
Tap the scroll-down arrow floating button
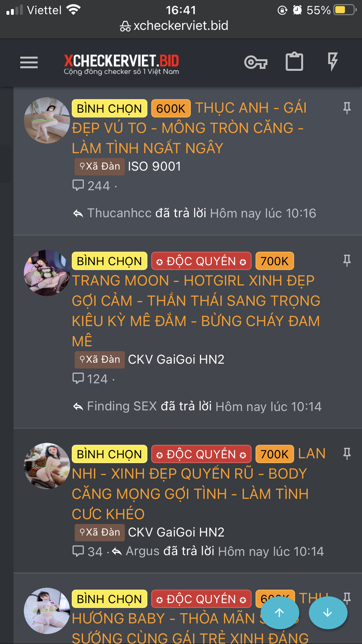[x=328, y=612]
